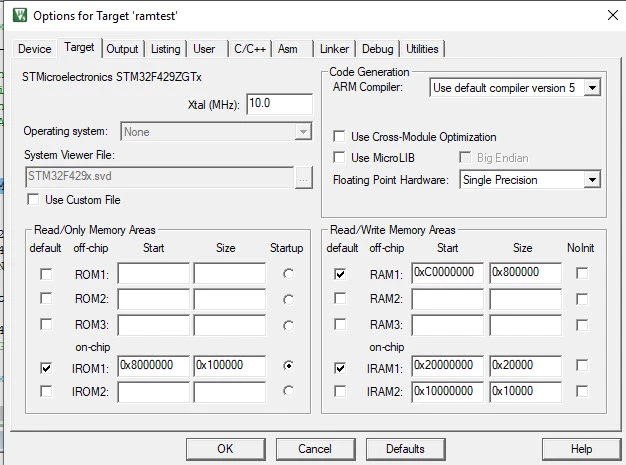Restore settings with Defaults button

405,449
